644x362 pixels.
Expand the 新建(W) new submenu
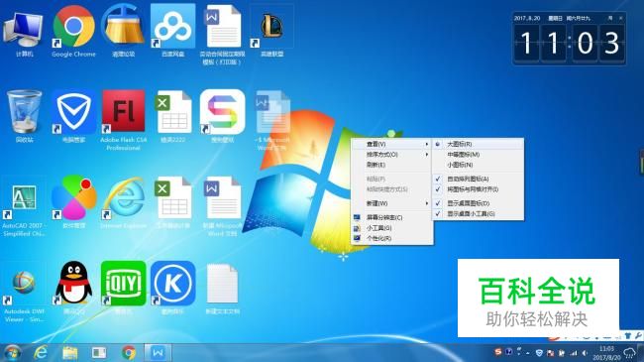tap(391, 203)
